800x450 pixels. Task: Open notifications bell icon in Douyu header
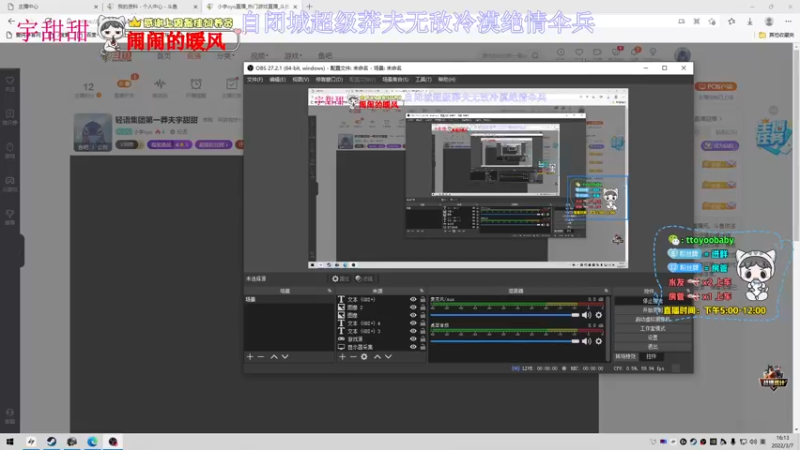pos(635,52)
